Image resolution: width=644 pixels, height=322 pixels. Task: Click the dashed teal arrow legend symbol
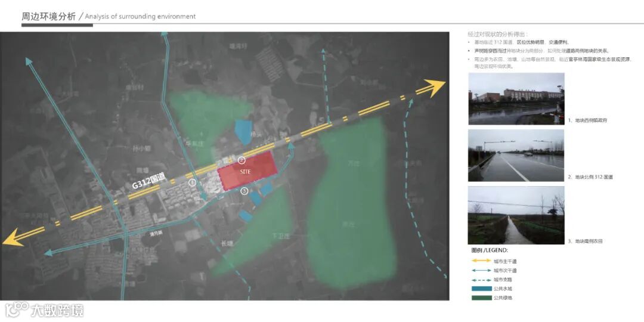481,280
